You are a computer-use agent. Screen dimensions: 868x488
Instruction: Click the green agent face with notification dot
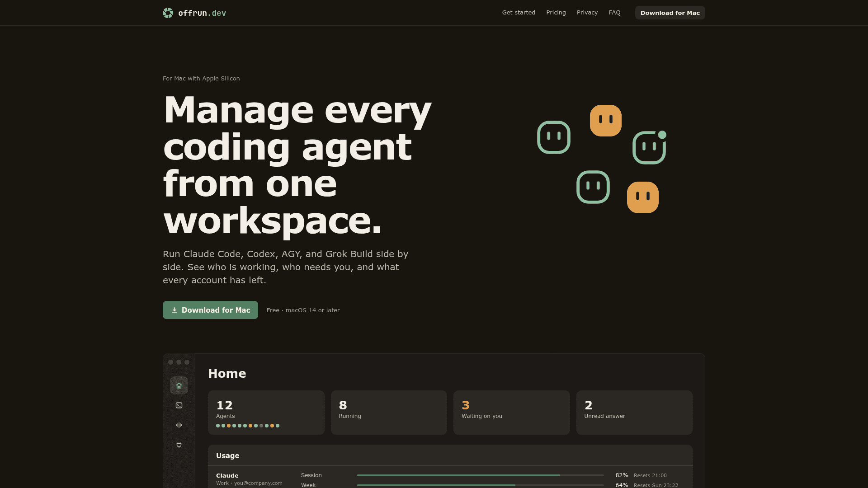coord(649,147)
